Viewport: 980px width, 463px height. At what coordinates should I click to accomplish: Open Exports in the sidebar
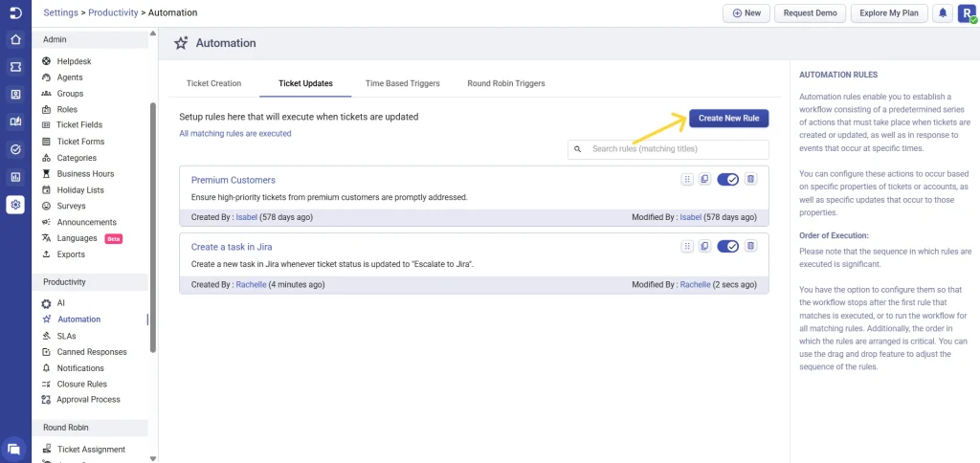click(71, 254)
